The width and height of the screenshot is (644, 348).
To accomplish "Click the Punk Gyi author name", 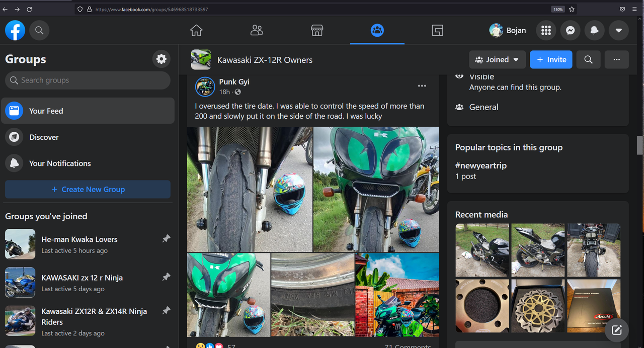I will click(x=234, y=82).
